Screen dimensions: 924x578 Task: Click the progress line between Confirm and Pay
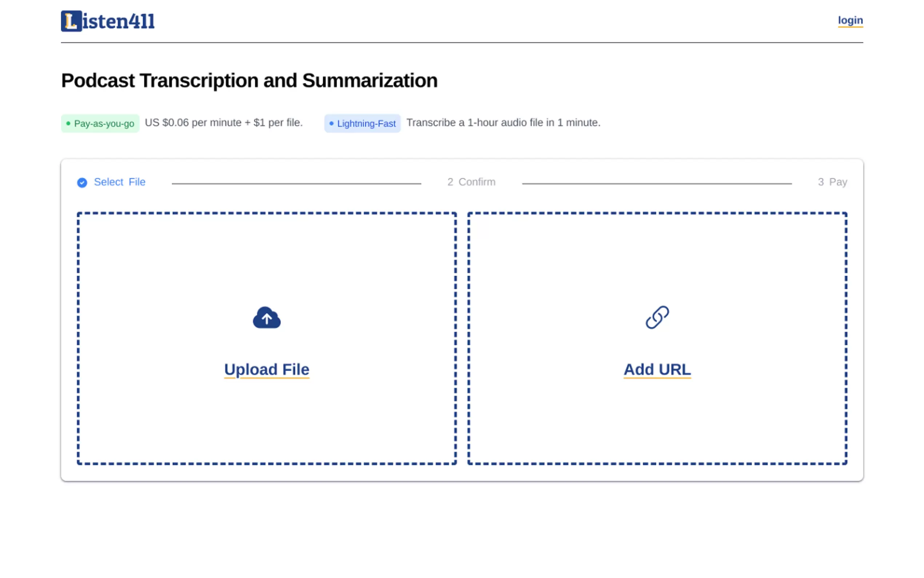pyautogui.click(x=657, y=183)
